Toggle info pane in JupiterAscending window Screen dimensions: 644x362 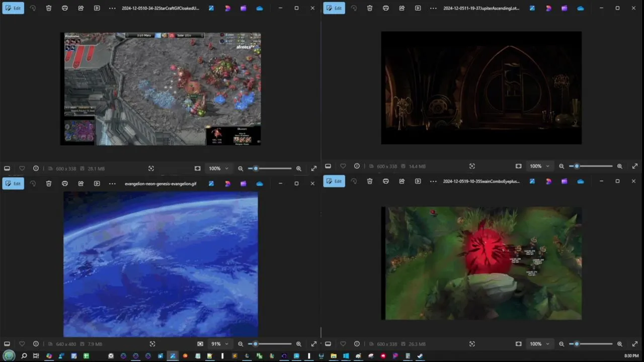pyautogui.click(x=357, y=166)
